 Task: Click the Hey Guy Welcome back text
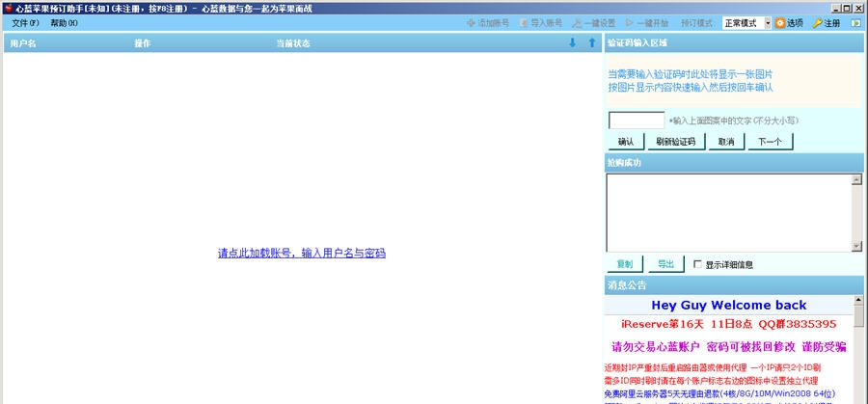(728, 305)
